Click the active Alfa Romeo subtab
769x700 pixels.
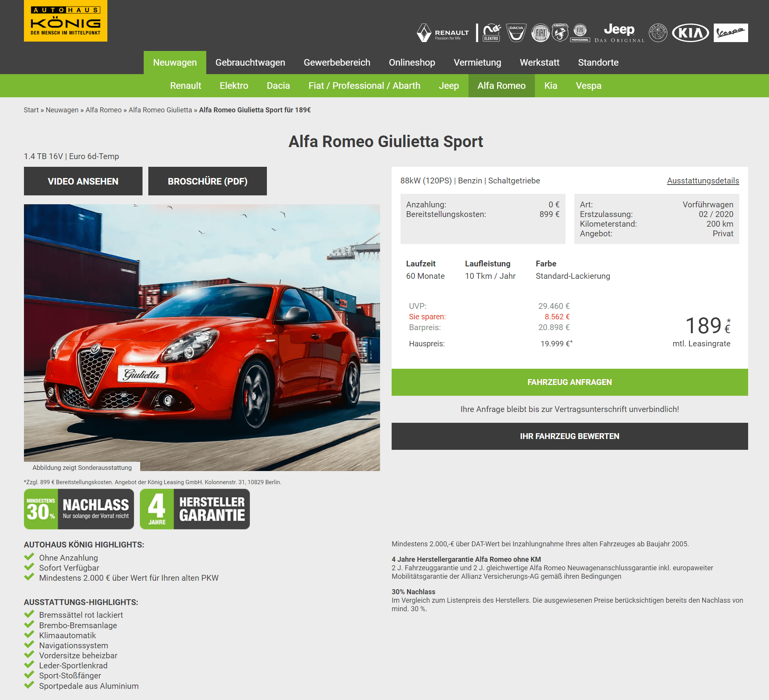coord(502,86)
